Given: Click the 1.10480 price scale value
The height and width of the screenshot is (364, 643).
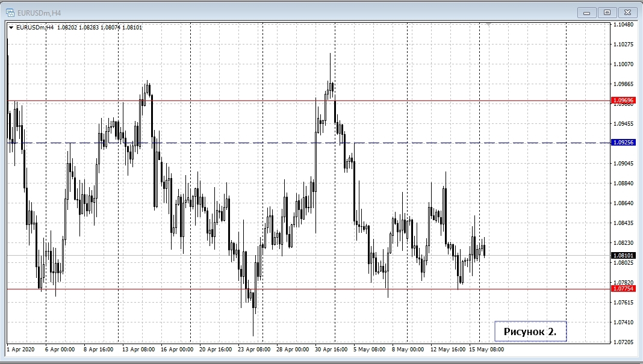Looking at the screenshot, I should coord(623,25).
